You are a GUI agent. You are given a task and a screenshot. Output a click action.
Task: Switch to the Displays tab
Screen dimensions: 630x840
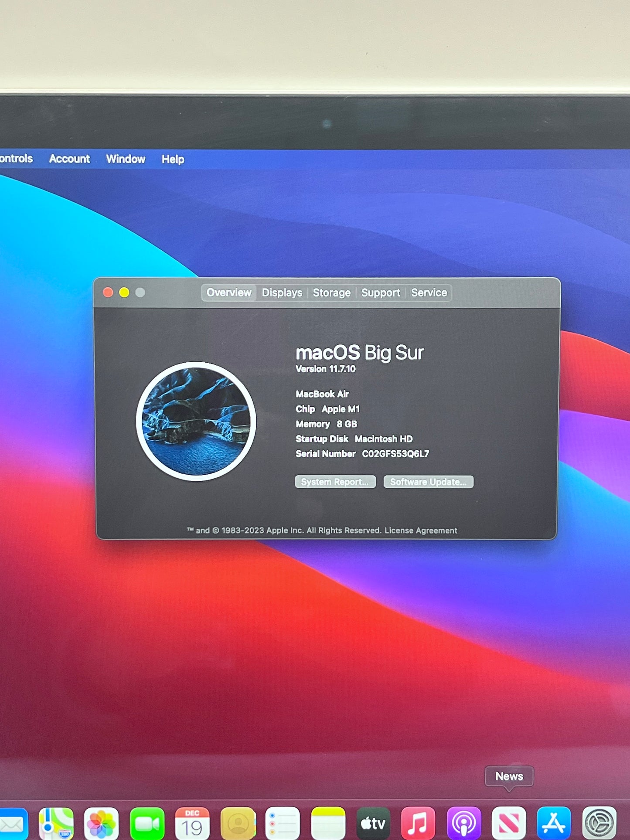click(x=282, y=293)
